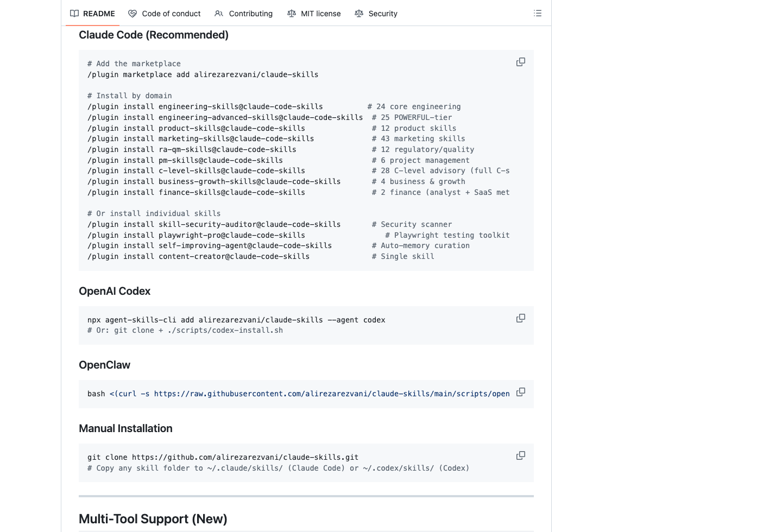Click the '# Install by domain' comment

click(130, 96)
